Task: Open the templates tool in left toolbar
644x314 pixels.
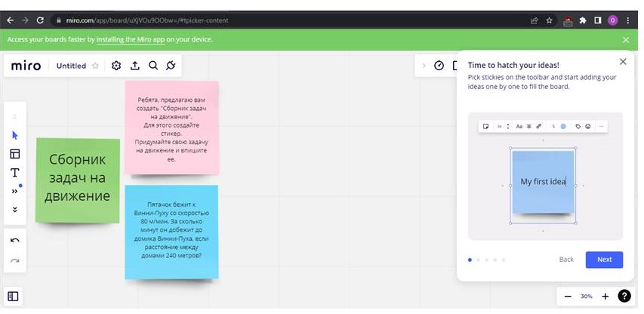Action: pyautogui.click(x=14, y=154)
